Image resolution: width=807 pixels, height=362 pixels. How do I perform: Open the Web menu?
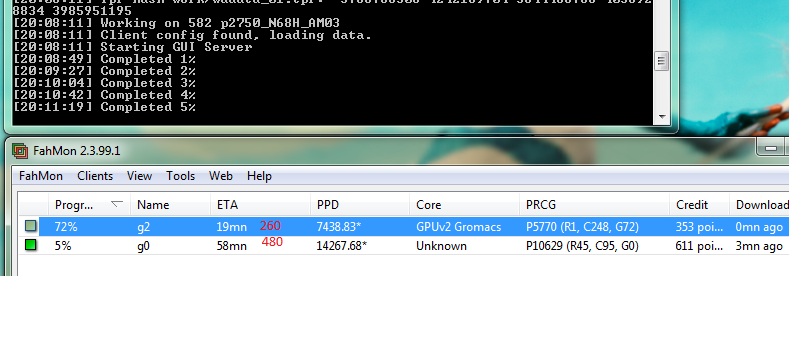pyautogui.click(x=220, y=176)
